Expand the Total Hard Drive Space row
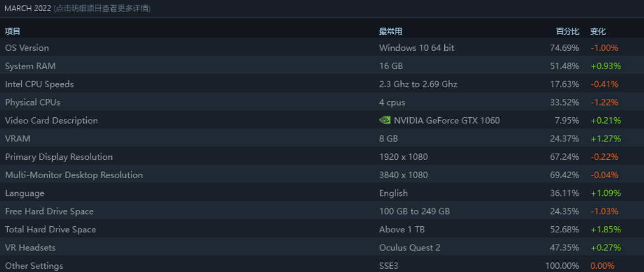The width and height of the screenshot is (644, 272). 50,230
